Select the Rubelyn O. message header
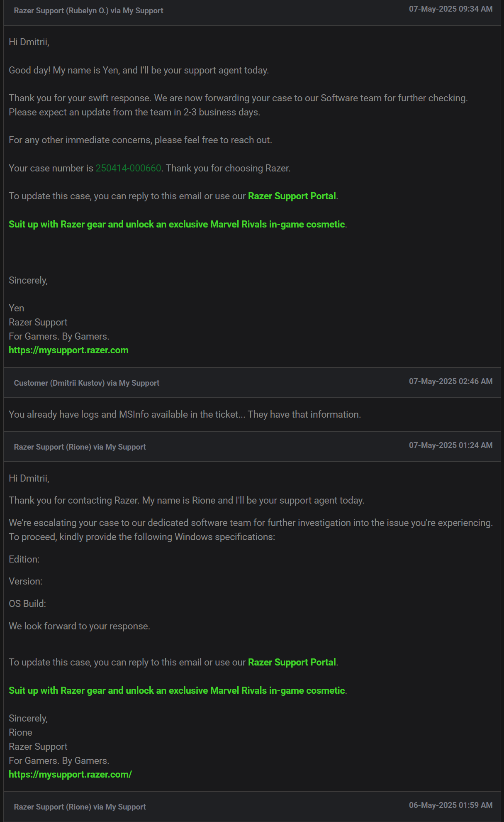504x822 pixels. pos(252,10)
